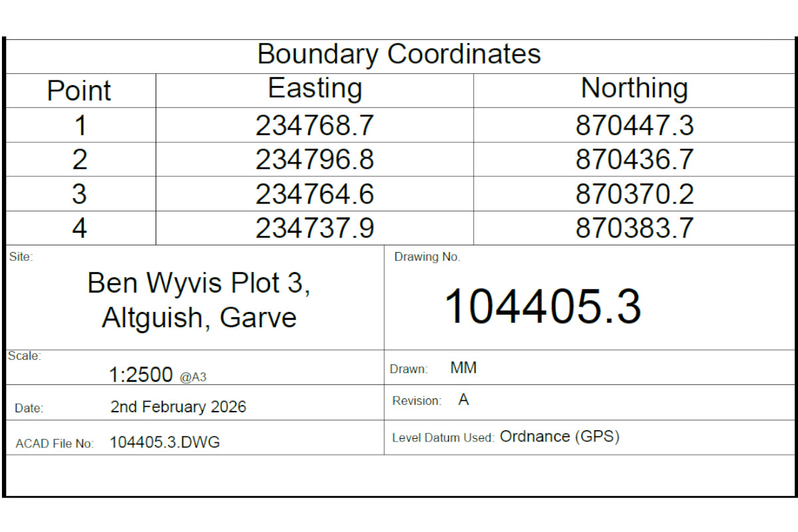Select the Northing column header
Image resolution: width=798 pixels, height=532 pixels.
coord(634,88)
